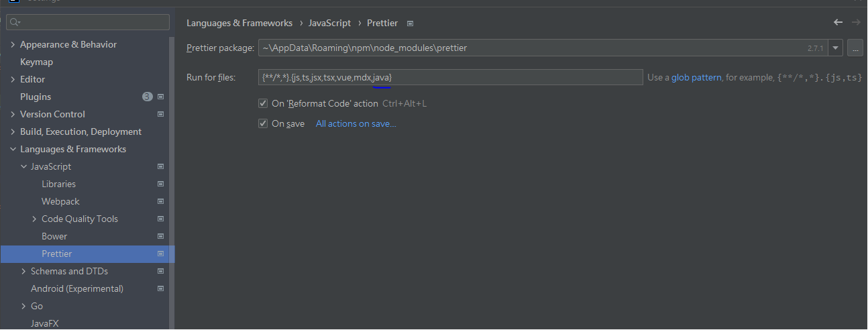Expand the Build, Execution, Deployment section
The height and width of the screenshot is (330, 868).
(13, 131)
